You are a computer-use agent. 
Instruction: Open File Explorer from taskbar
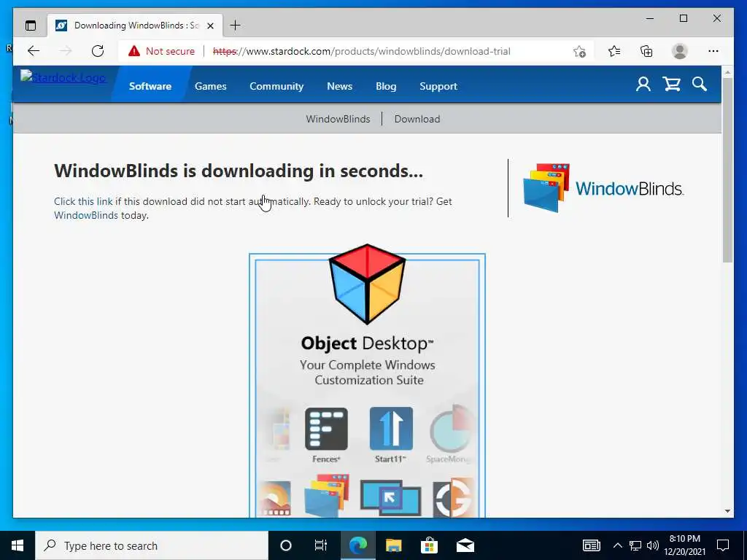[393, 545]
